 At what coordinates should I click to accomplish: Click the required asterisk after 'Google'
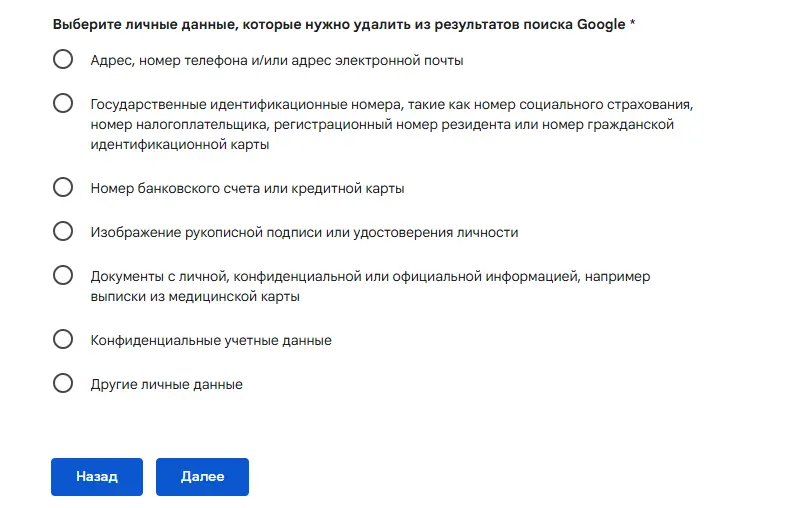(632, 22)
